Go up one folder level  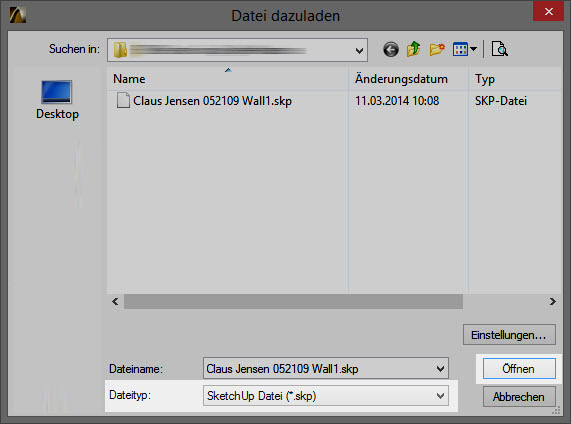(x=414, y=49)
